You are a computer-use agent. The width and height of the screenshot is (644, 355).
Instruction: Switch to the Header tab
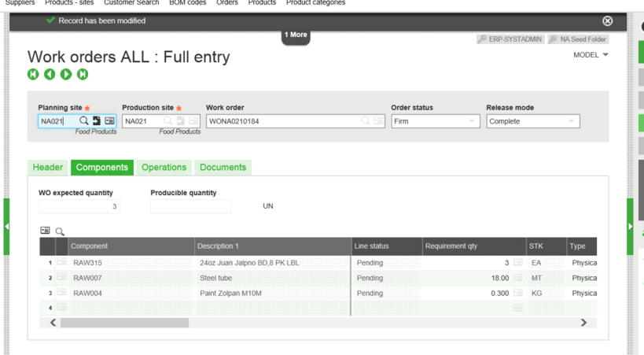pos(48,168)
